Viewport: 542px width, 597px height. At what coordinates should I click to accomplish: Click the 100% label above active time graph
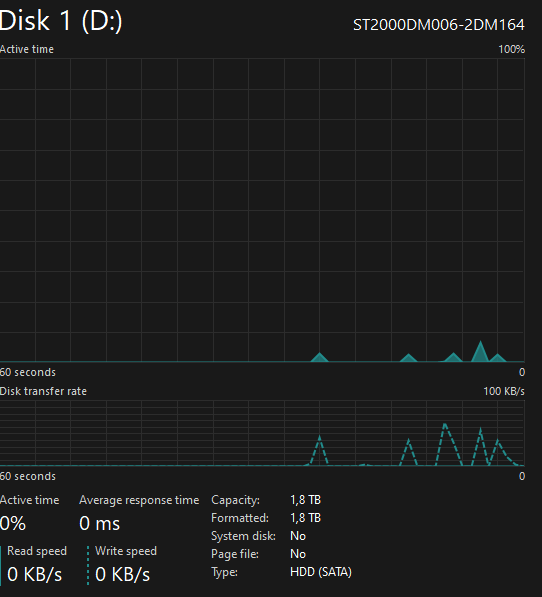pyautogui.click(x=512, y=49)
